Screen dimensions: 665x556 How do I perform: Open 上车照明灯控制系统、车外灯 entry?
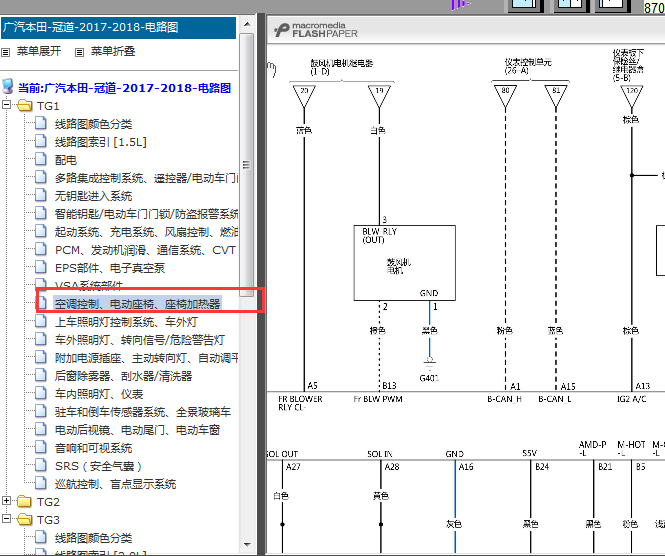click(x=126, y=322)
